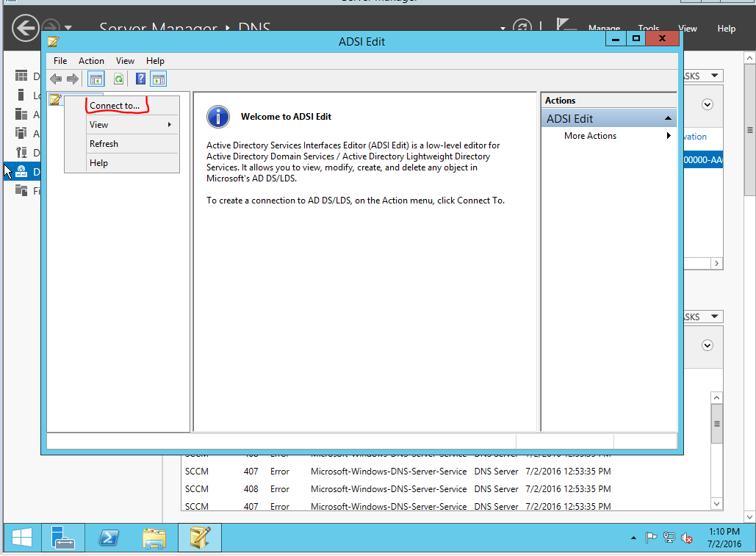Open the Help menu in Server Manager header
This screenshot has width=756, height=556.
click(x=726, y=29)
